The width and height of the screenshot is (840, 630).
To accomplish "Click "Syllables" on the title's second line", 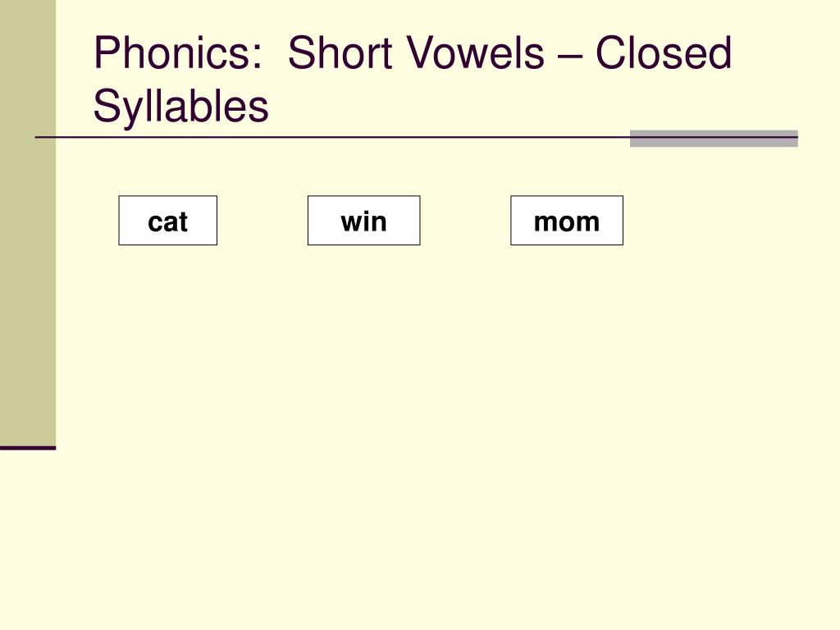I will point(181,106).
